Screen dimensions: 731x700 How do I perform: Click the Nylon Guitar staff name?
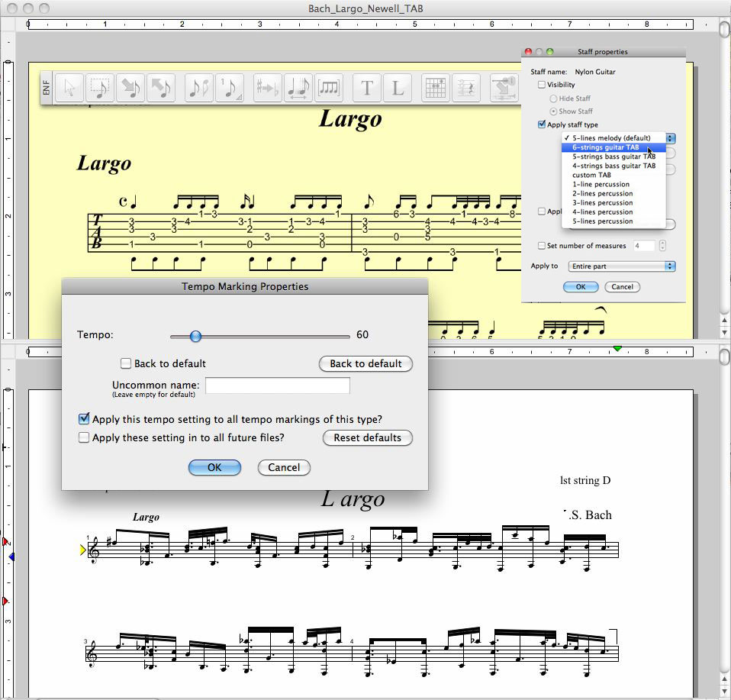(x=595, y=72)
